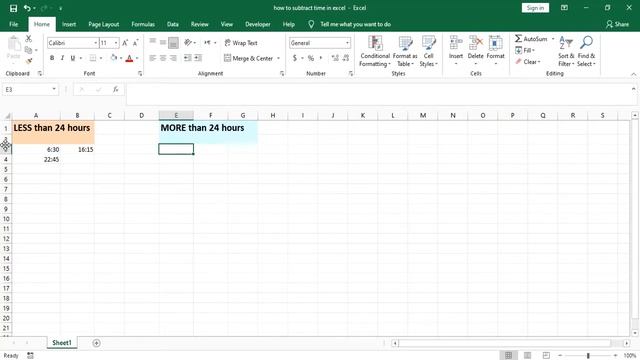
Task: Click the Undo arrow icon
Action: pyautogui.click(x=27, y=8)
